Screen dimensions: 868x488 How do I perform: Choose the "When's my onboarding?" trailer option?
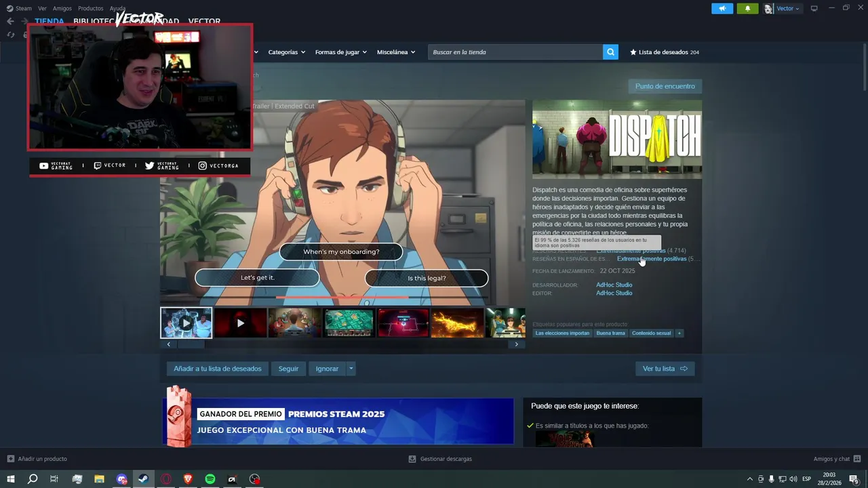[x=341, y=252]
